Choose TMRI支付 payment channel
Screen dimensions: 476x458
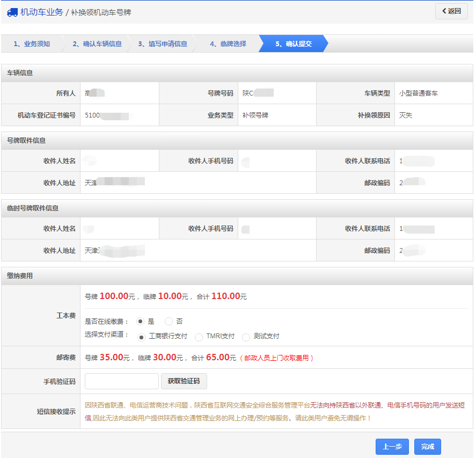click(x=199, y=337)
